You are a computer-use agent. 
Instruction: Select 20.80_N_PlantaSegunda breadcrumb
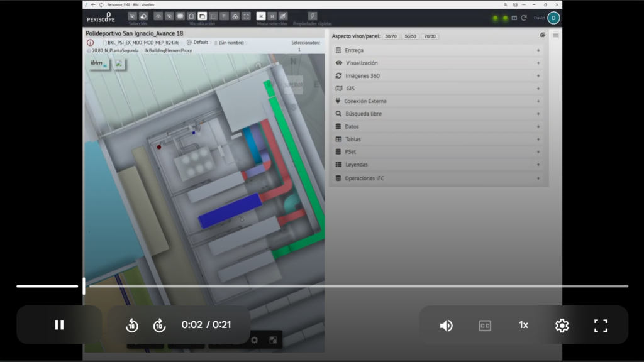115,50
